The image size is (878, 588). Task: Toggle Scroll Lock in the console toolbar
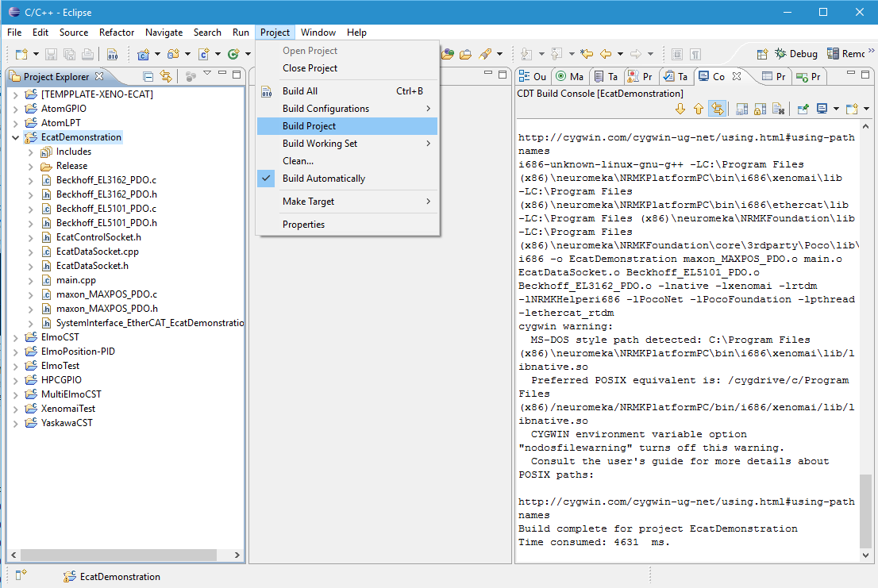point(760,109)
